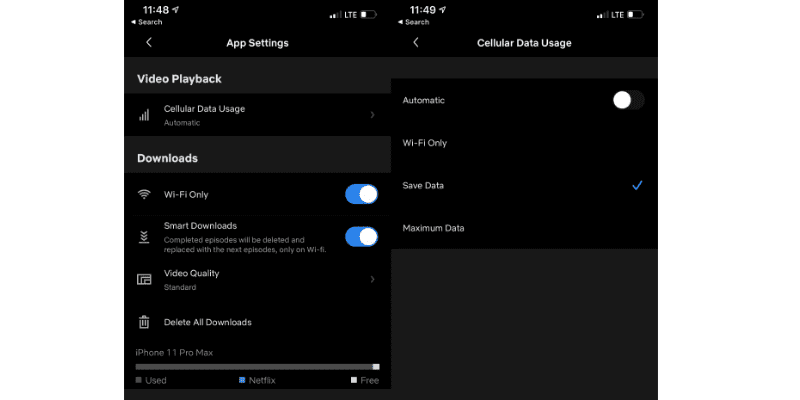The image size is (800, 400).
Task: Turn off the Wi-Fi Only downloads switch
Action: coord(362,194)
